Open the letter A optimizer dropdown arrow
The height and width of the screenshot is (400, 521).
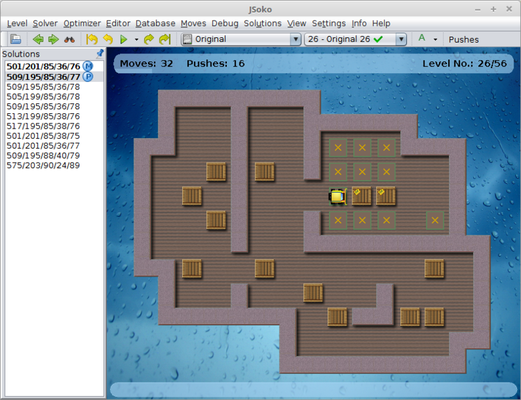(435, 39)
